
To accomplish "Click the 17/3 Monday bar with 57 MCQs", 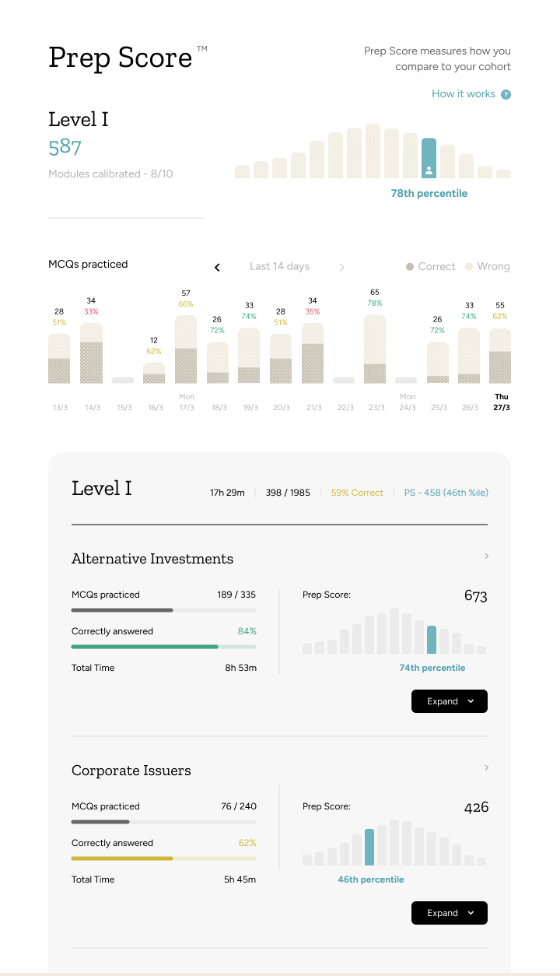I will (186, 349).
